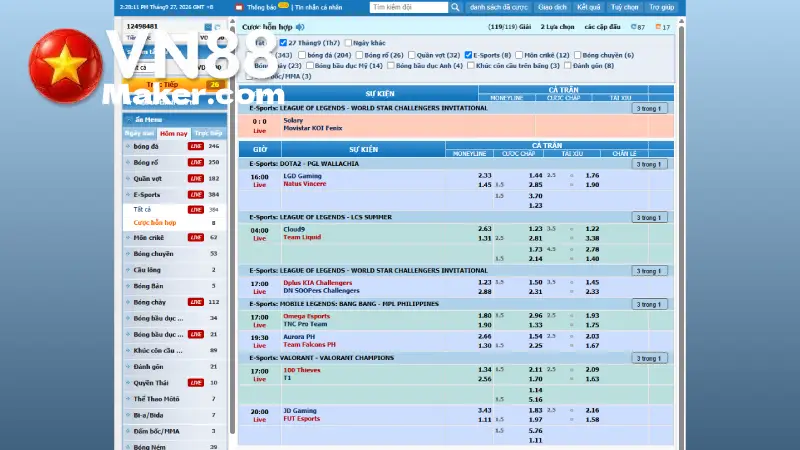This screenshot has width=800, height=450.
Task: Open 3 trong 1 dropdown for DOTA2 PGL Wallachia
Action: click(x=649, y=164)
